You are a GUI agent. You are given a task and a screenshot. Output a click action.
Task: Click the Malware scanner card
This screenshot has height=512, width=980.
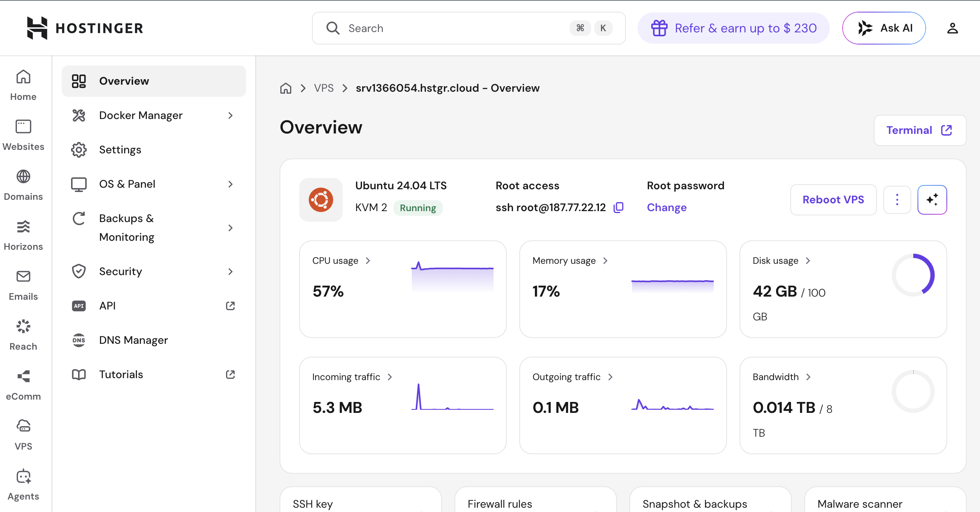(x=886, y=499)
